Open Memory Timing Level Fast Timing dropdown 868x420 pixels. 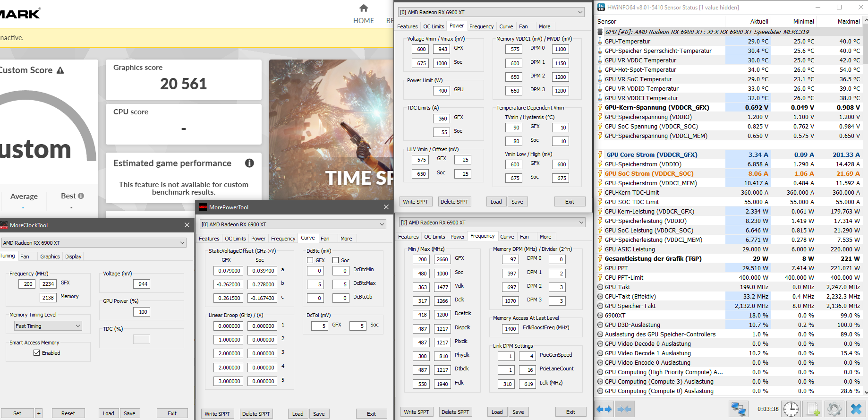coord(48,326)
